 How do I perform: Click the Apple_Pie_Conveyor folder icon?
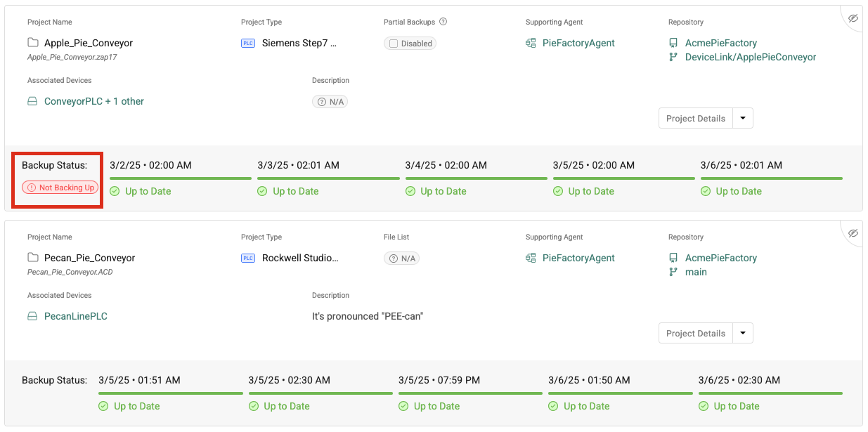tap(33, 43)
